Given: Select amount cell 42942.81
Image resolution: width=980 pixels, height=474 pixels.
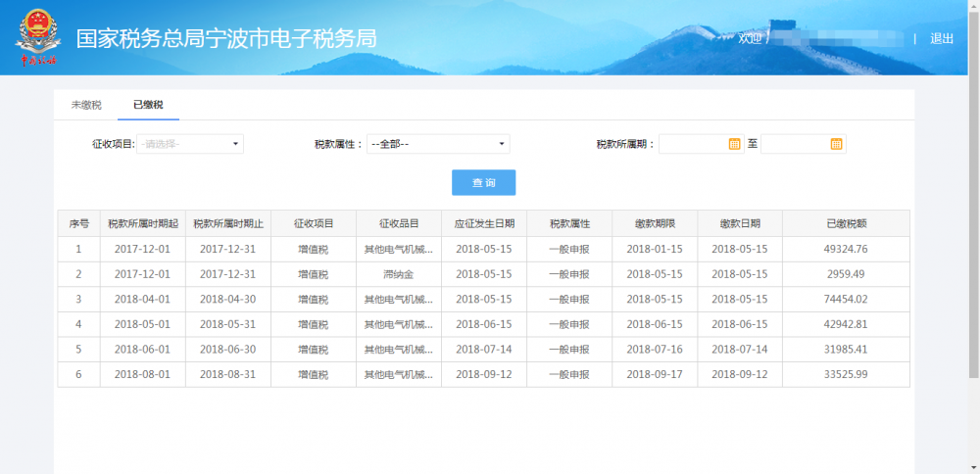Looking at the screenshot, I should (846, 324).
